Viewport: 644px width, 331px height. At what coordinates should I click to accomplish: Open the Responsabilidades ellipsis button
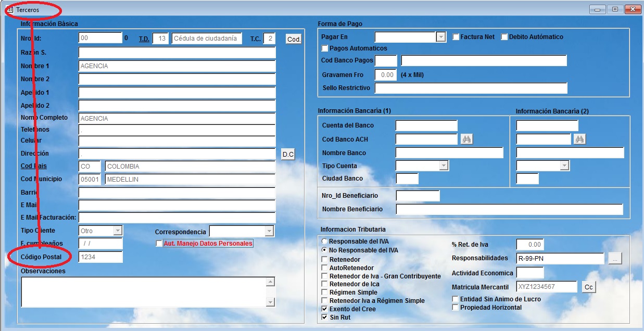(615, 258)
